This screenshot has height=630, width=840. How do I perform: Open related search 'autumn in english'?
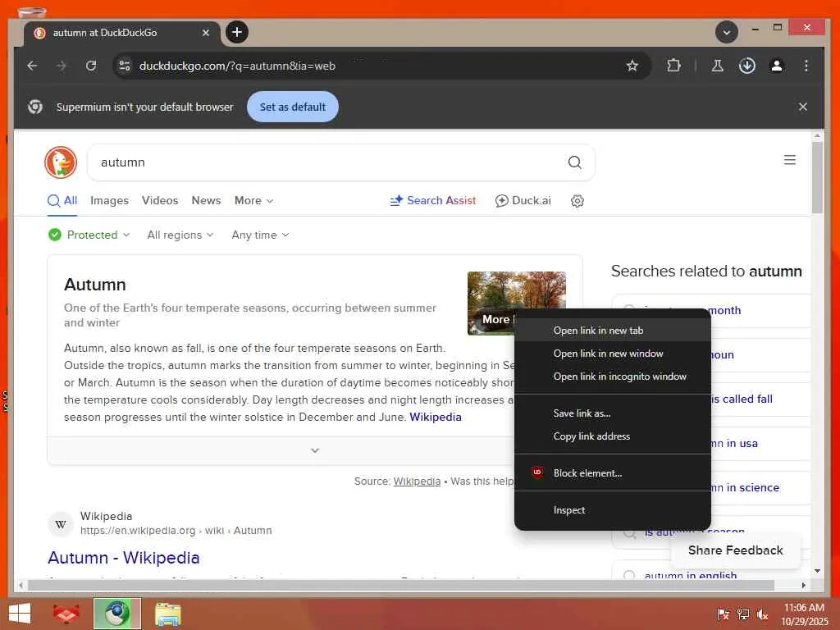tap(691, 575)
